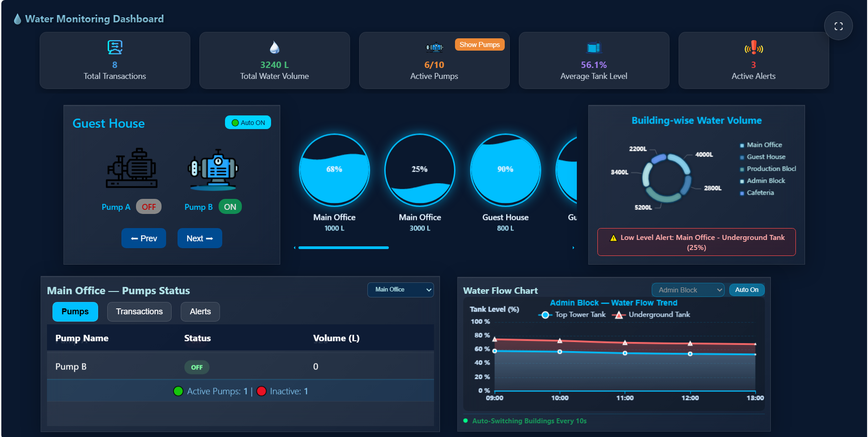Click the Active Pumps pump icon
The image size is (868, 437).
(434, 47)
